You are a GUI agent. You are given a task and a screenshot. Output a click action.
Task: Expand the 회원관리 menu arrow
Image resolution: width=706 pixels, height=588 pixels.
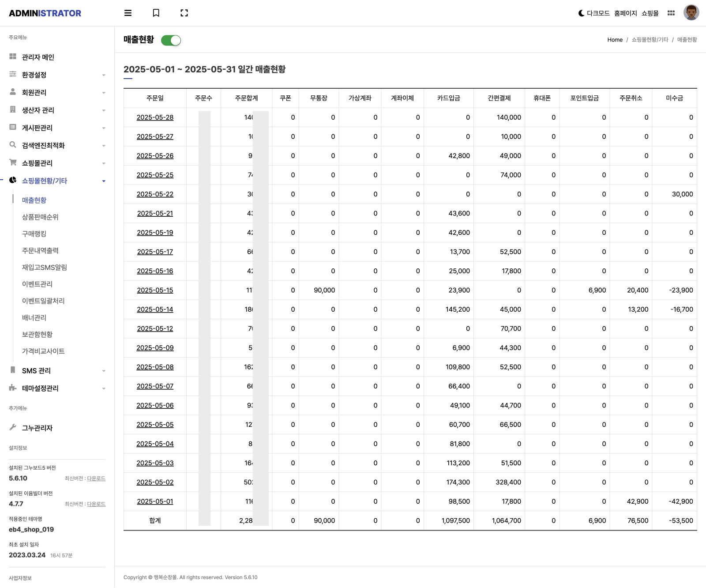click(104, 93)
